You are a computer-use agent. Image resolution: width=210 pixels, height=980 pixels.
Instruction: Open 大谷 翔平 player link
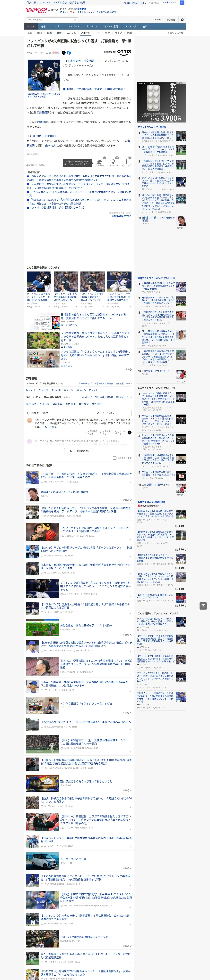(97, 404)
